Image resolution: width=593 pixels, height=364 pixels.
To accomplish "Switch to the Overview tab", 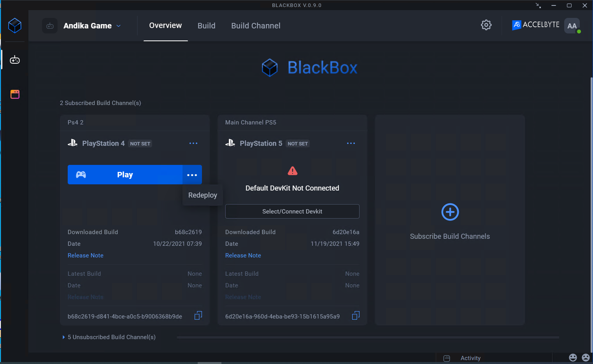I will click(x=165, y=25).
